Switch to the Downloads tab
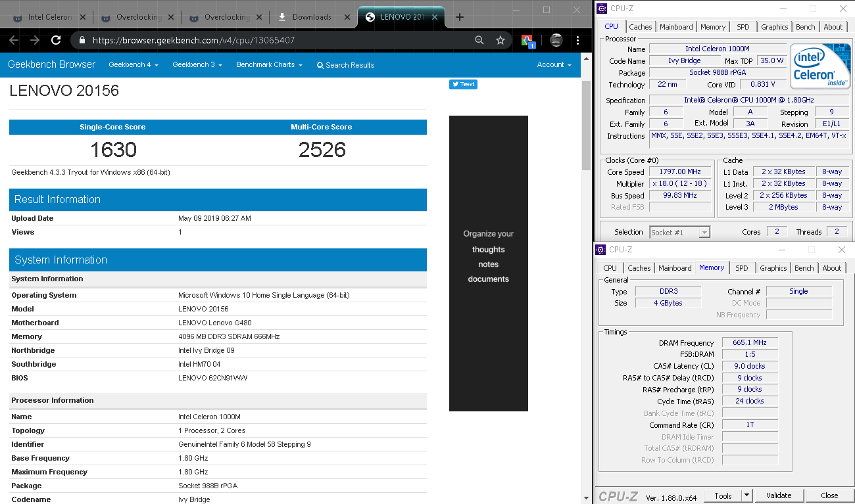 click(312, 17)
